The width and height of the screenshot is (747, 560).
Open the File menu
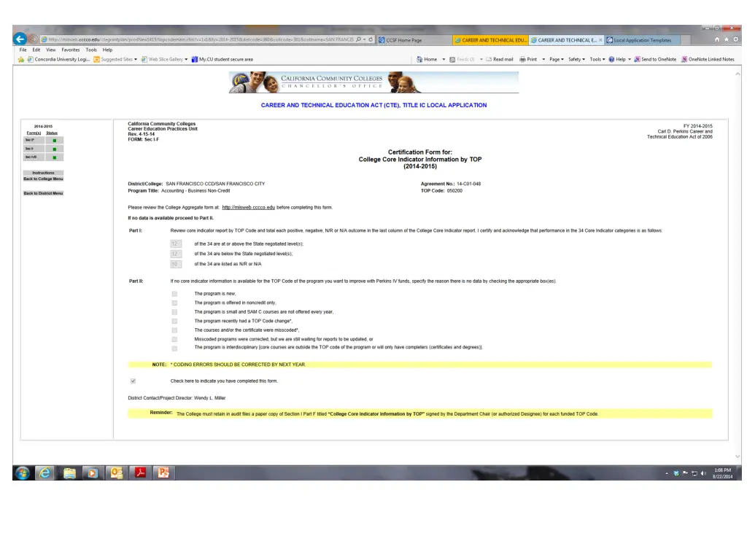pyautogui.click(x=23, y=50)
